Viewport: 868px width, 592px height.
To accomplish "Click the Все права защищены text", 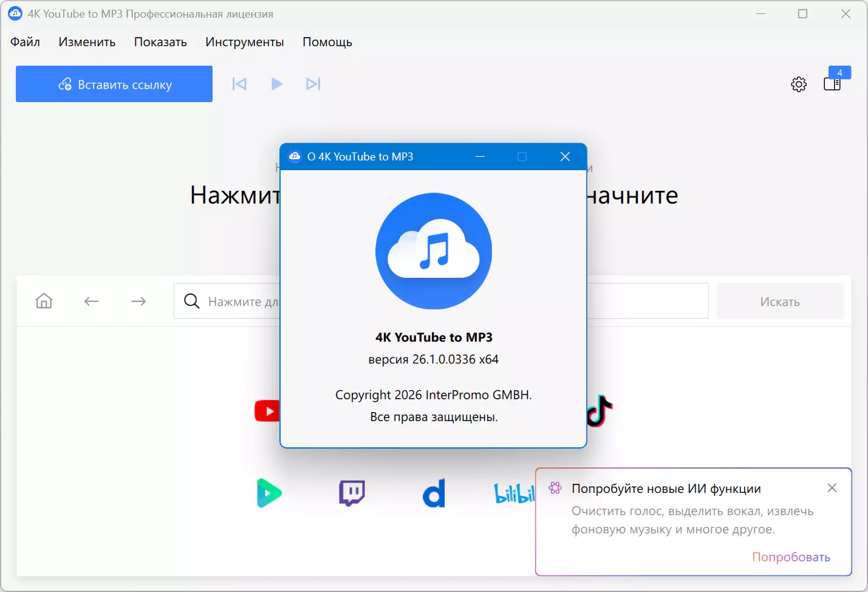I will [x=434, y=417].
